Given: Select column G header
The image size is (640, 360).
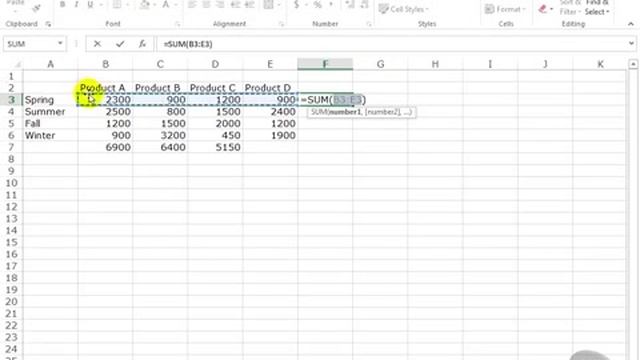Looking at the screenshot, I should 380,64.
